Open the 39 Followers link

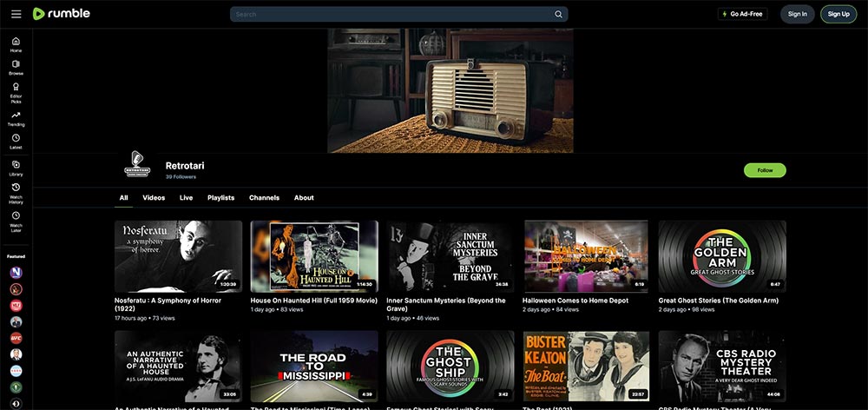[x=181, y=176]
